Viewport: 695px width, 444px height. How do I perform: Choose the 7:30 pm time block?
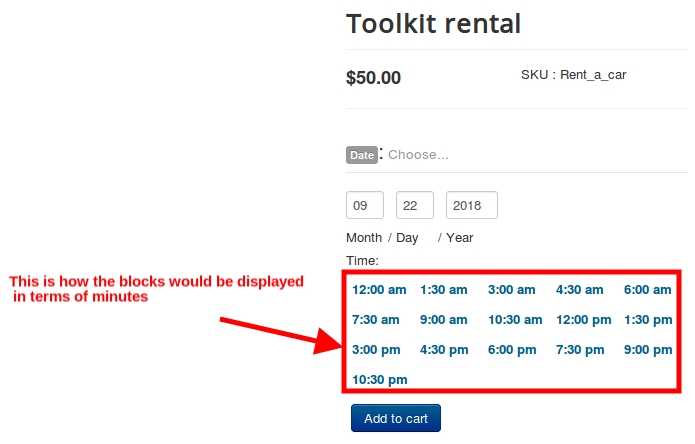pyautogui.click(x=580, y=350)
